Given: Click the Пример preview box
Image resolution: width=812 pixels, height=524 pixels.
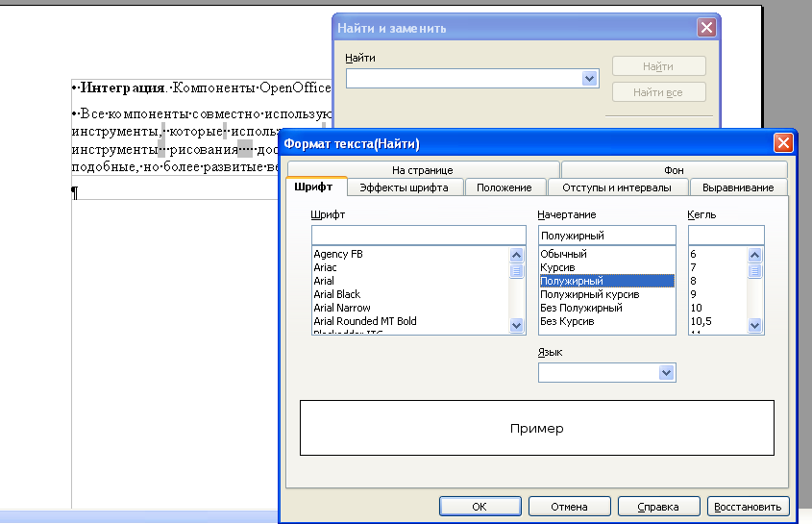Looking at the screenshot, I should 537,428.
